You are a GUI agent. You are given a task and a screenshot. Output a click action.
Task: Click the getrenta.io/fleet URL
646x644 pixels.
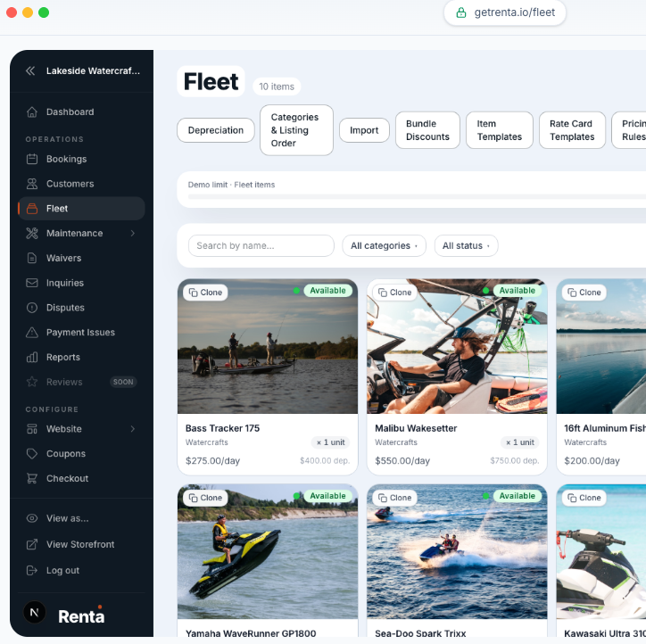[515, 12]
